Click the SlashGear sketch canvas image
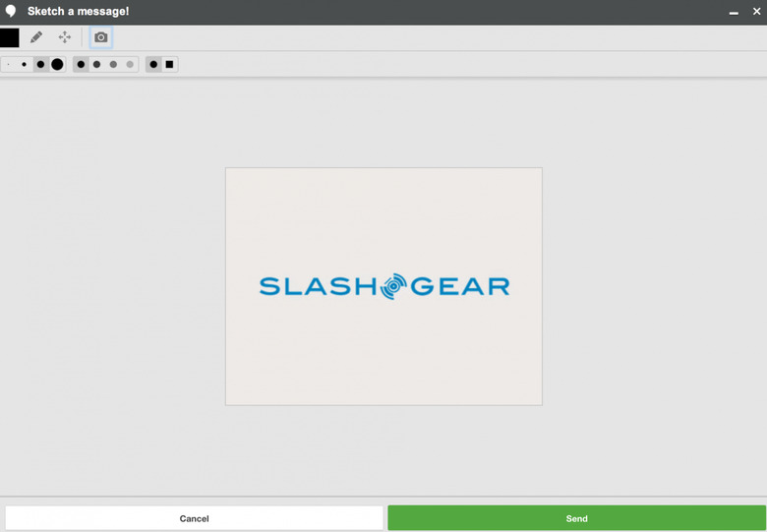Viewport: 767px width, 532px height. (383, 286)
